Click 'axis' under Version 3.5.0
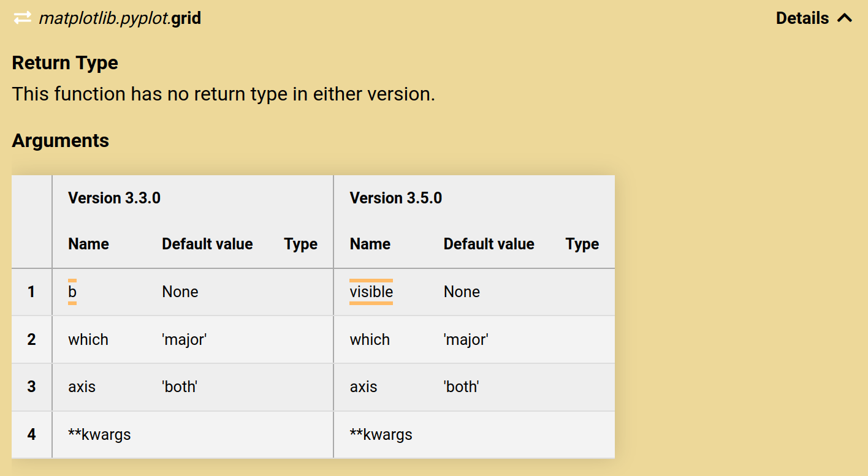Screen dimensions: 868x476 point(364,387)
